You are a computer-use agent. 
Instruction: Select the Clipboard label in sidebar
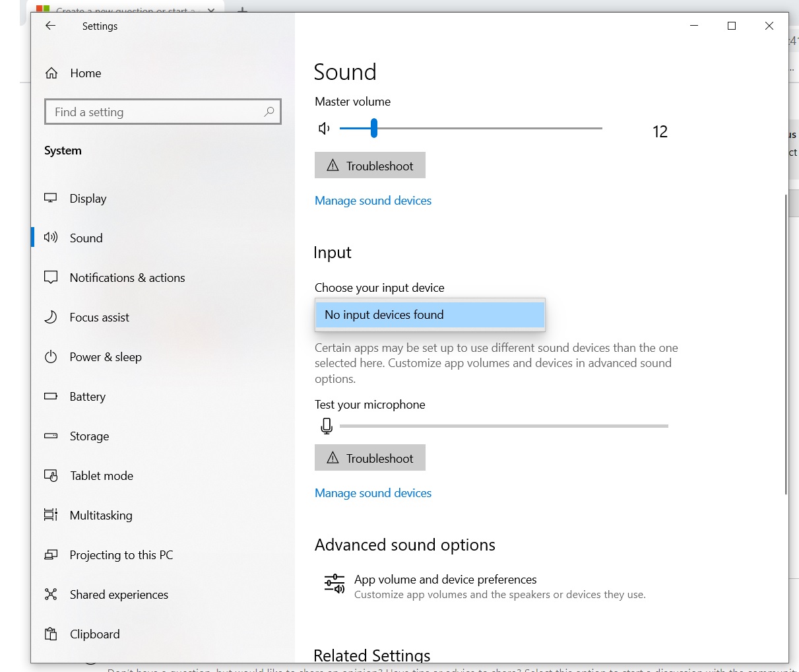coord(95,634)
